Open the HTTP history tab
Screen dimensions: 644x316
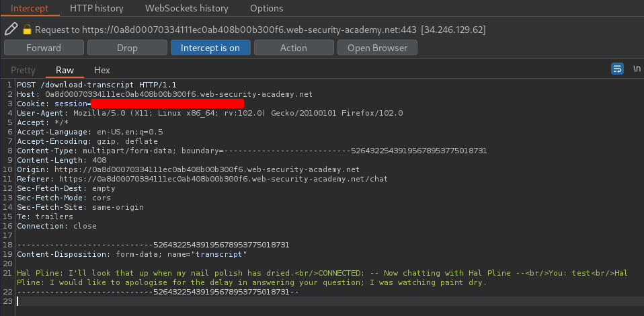pos(97,8)
